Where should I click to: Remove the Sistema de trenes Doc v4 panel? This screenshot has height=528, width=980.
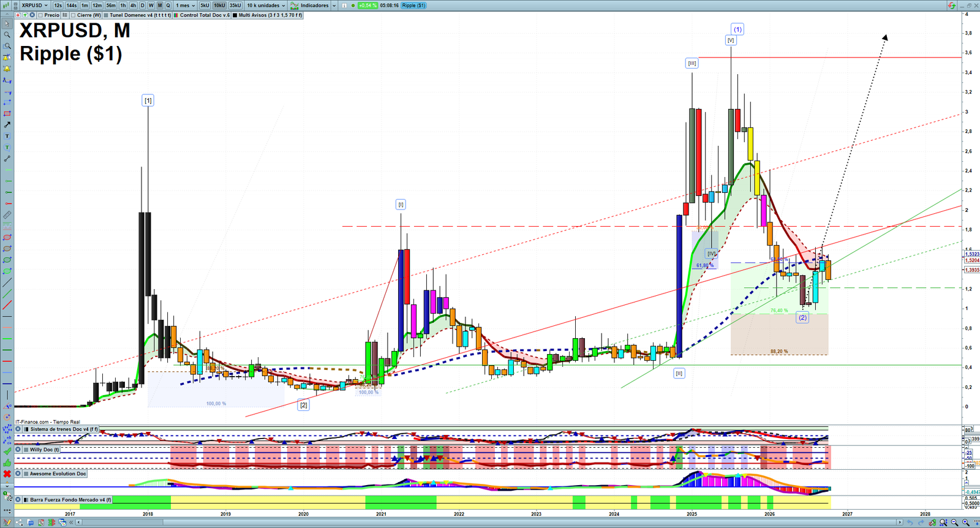point(18,429)
